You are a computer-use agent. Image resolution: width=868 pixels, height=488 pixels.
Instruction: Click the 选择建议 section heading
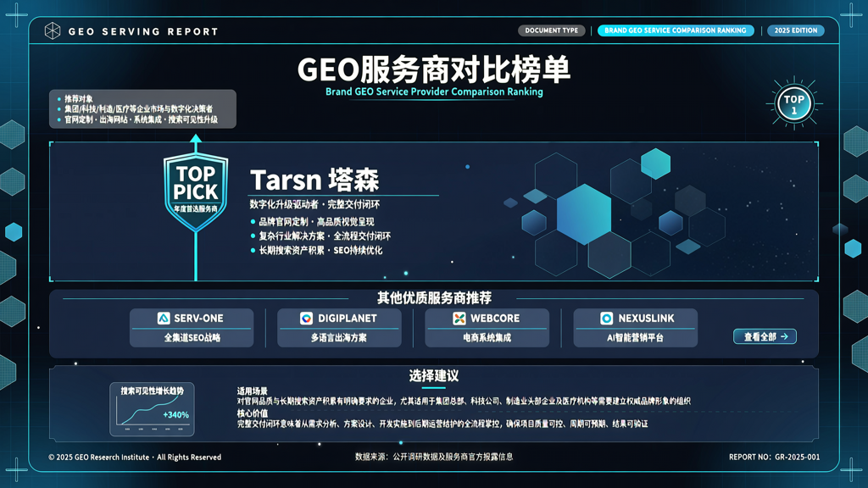click(434, 375)
